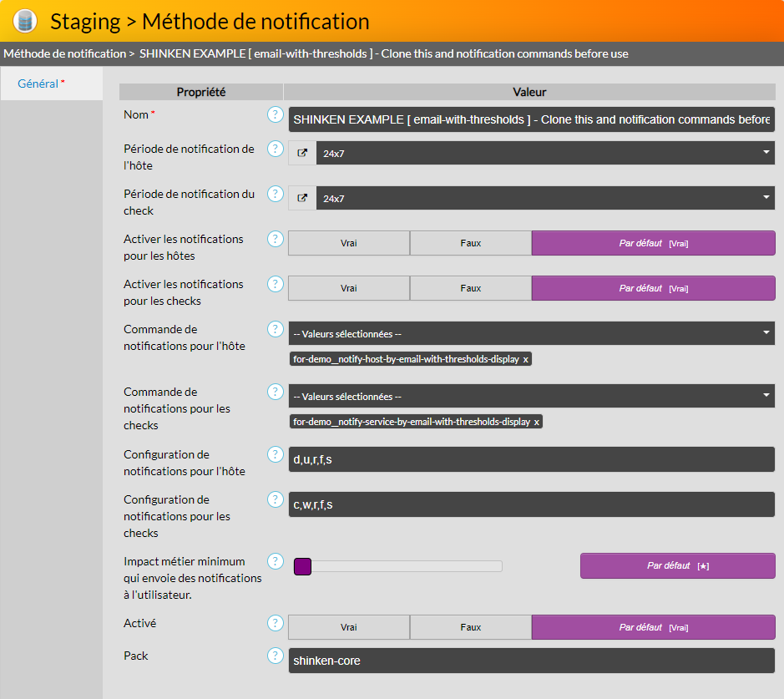Set host notifications to Vrai

(349, 243)
